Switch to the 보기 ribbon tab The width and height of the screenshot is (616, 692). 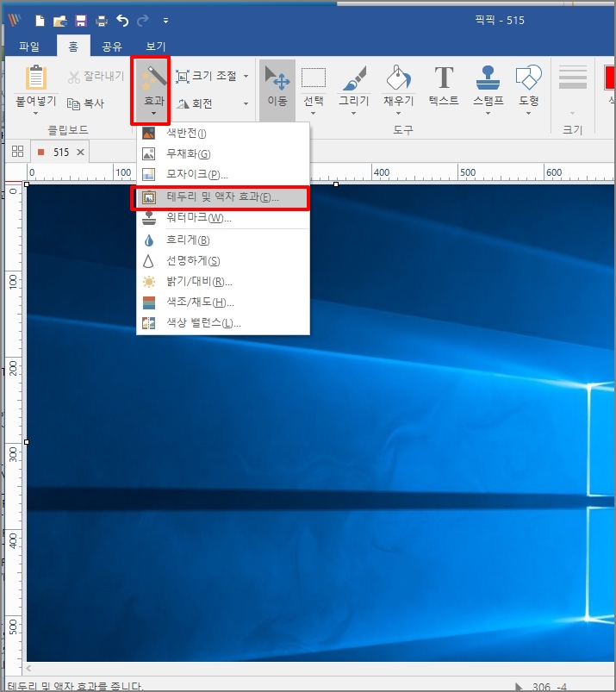pos(155,47)
